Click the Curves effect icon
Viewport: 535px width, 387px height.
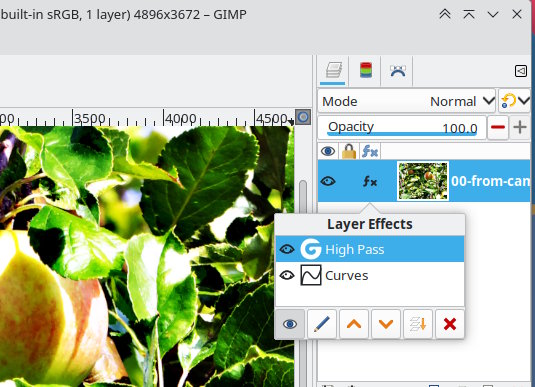310,275
